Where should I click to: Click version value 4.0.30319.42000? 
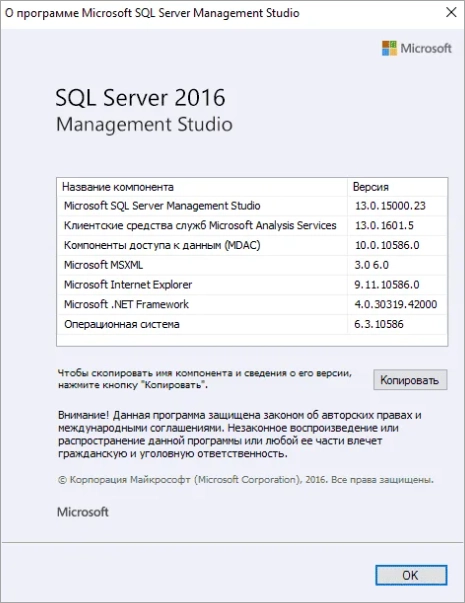point(395,304)
